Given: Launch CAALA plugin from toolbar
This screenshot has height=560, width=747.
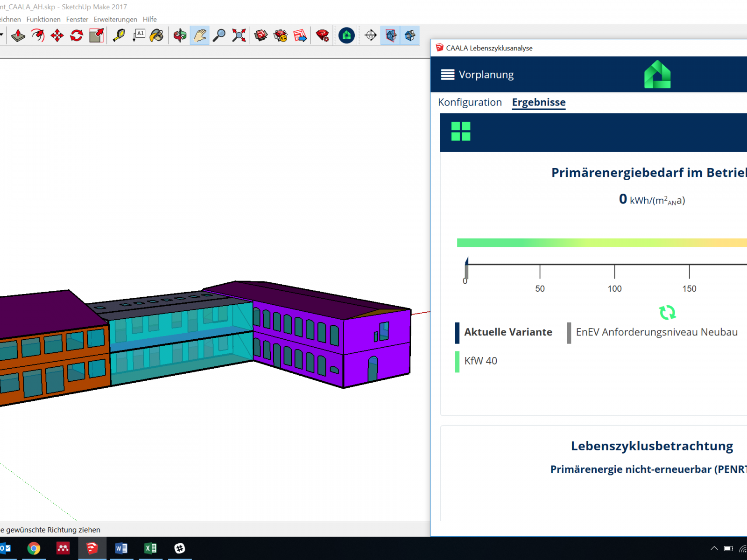Looking at the screenshot, I should (346, 35).
